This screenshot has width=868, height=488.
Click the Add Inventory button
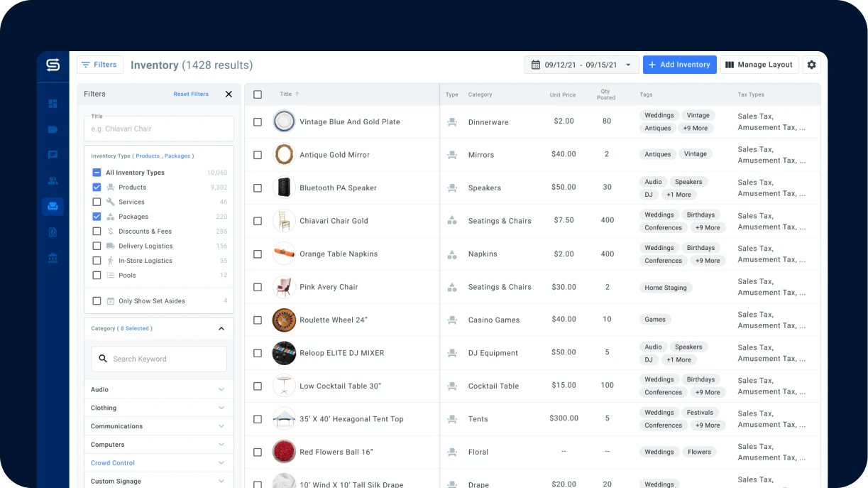point(679,64)
